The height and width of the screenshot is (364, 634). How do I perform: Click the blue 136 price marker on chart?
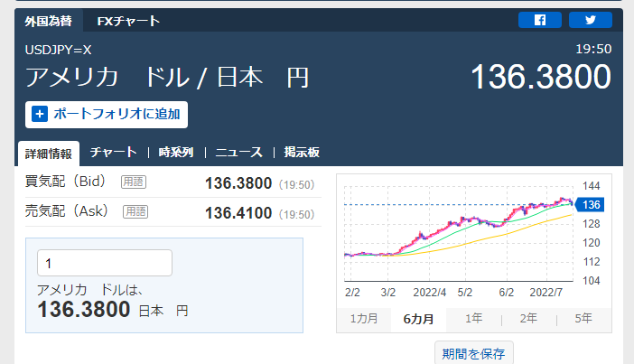point(591,205)
